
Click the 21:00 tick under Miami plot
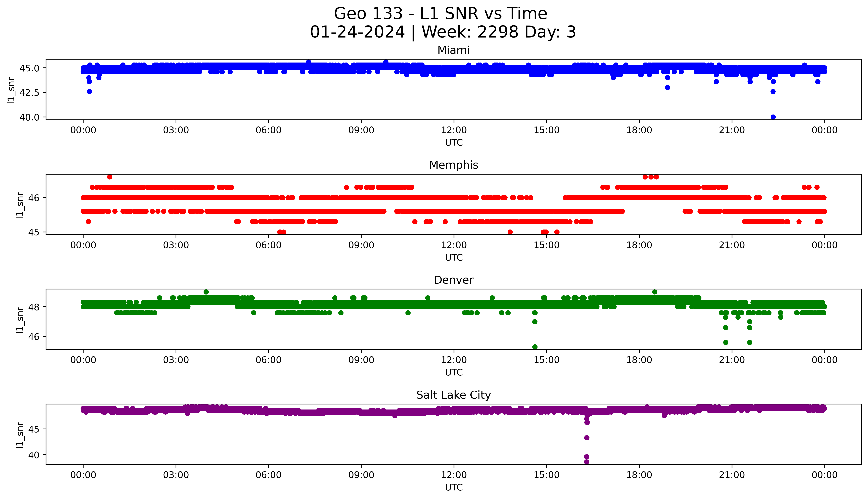[x=732, y=130]
